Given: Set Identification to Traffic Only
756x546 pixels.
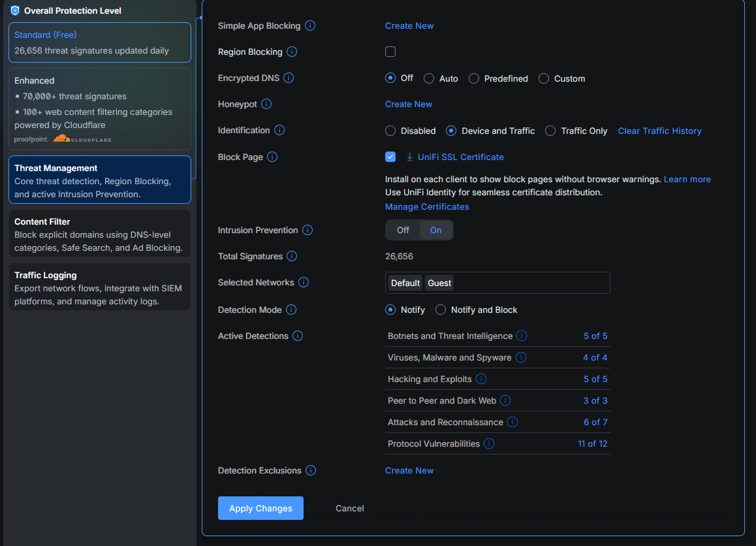Looking at the screenshot, I should pyautogui.click(x=550, y=131).
